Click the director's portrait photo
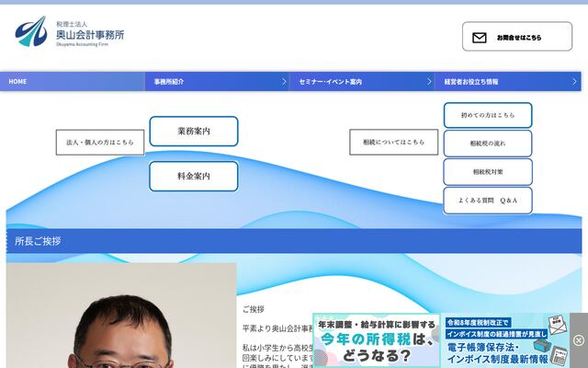 [121, 316]
